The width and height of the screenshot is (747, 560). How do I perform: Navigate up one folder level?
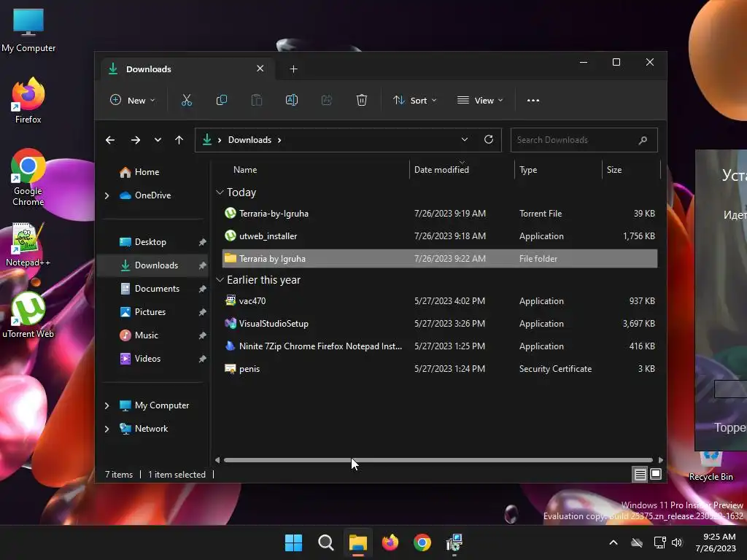[x=179, y=140]
